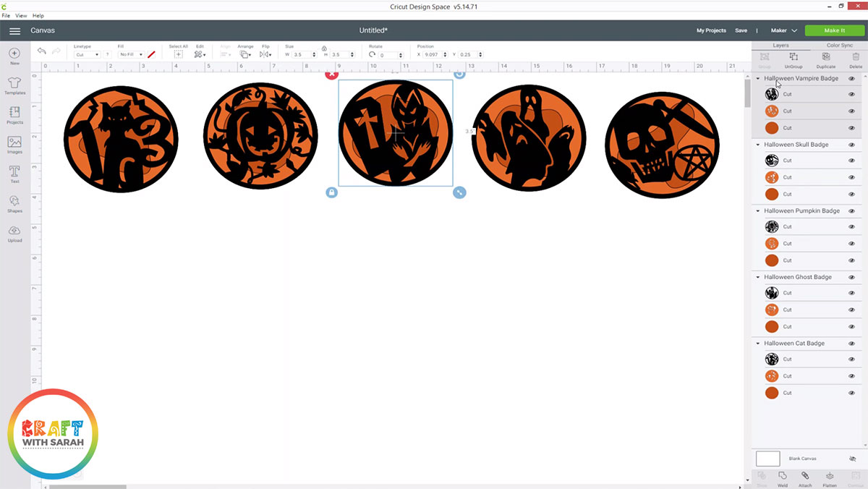Open the File menu

pos(5,15)
